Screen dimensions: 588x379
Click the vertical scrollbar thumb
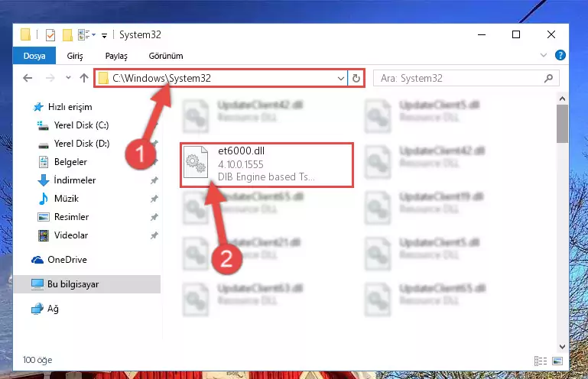pos(562,124)
